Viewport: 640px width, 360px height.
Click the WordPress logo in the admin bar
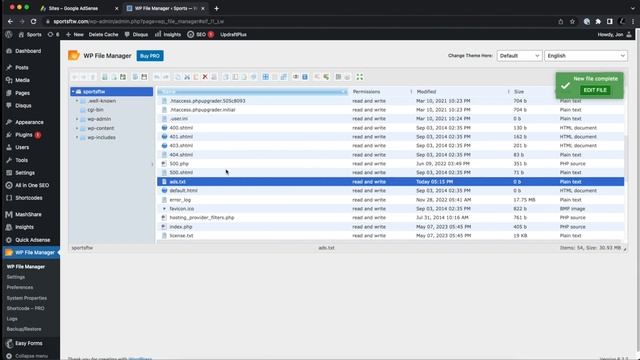(x=9, y=35)
